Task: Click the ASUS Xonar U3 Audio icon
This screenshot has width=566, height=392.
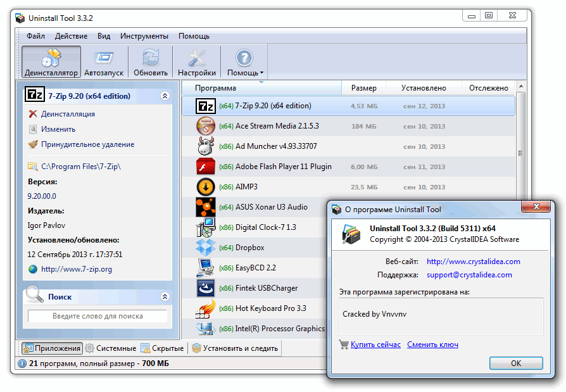Action: [206, 207]
